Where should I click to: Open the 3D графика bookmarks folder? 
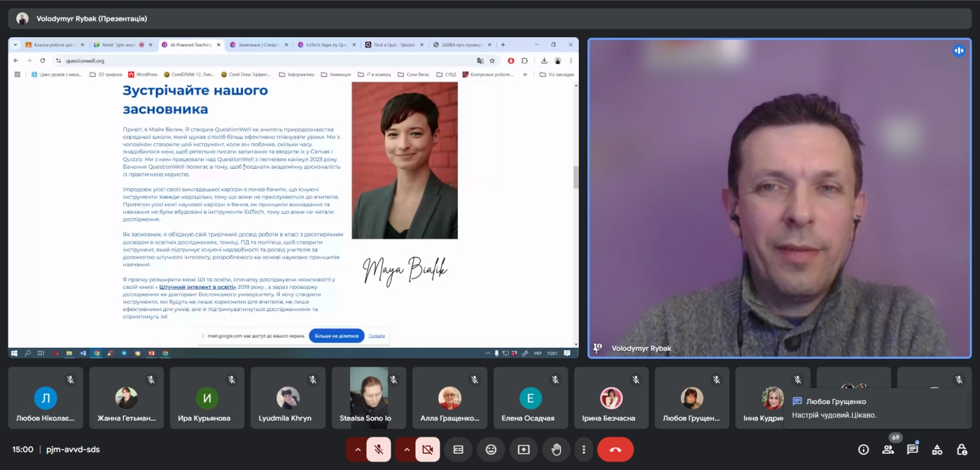(x=106, y=75)
